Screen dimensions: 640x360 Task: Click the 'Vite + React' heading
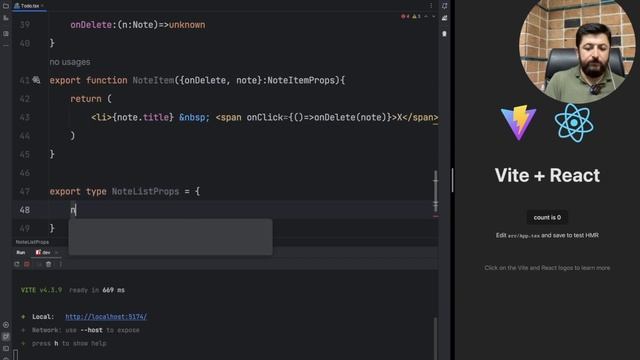(x=547, y=176)
